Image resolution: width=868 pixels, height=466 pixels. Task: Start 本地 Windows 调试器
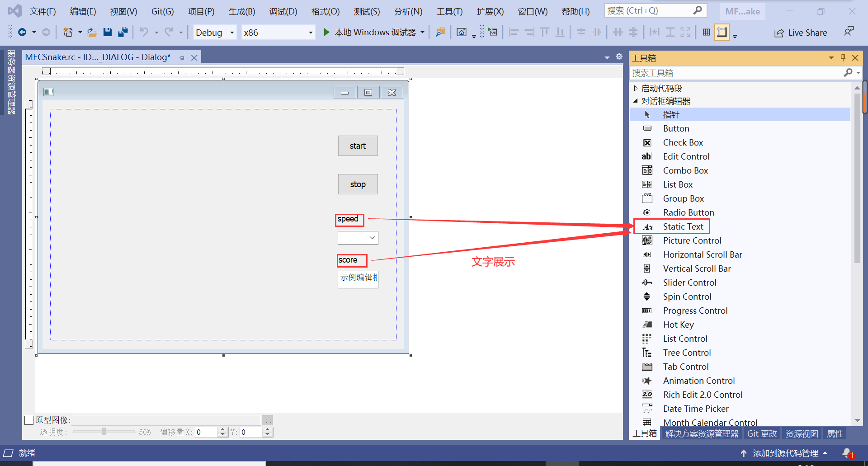(x=370, y=32)
